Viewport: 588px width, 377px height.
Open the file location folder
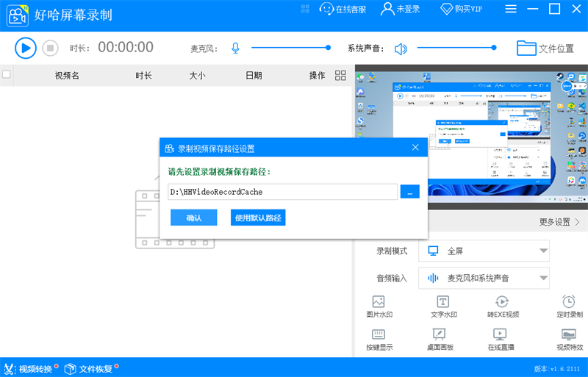[x=545, y=49]
